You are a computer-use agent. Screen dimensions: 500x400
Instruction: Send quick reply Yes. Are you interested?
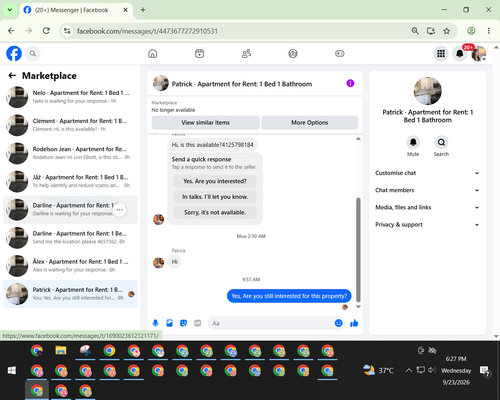point(215,181)
